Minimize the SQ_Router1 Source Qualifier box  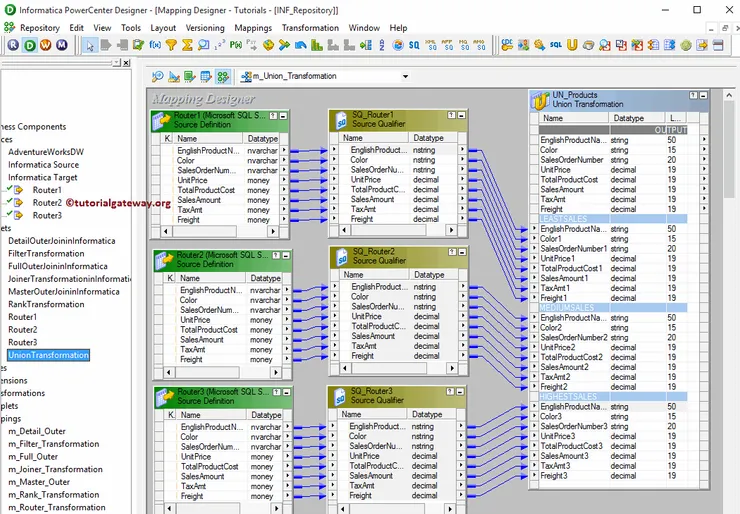(462, 115)
